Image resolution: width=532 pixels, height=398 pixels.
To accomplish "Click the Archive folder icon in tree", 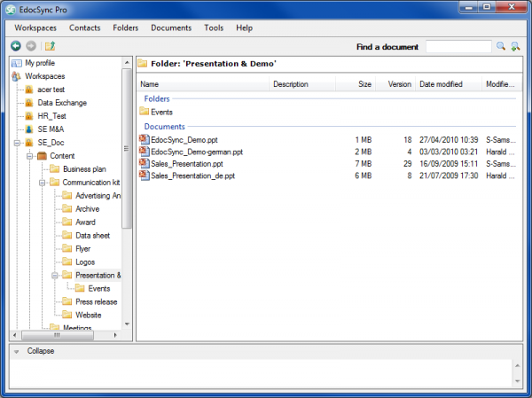I will tap(67, 208).
